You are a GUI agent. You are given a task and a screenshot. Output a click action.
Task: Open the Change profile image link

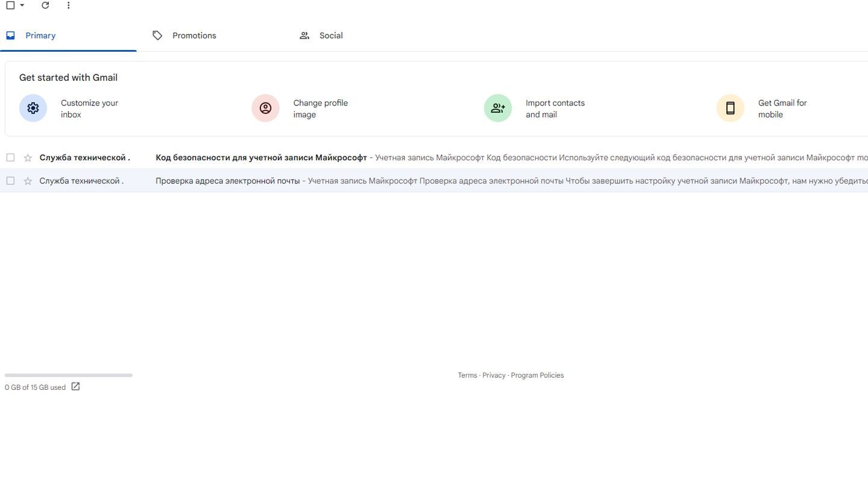tap(320, 108)
